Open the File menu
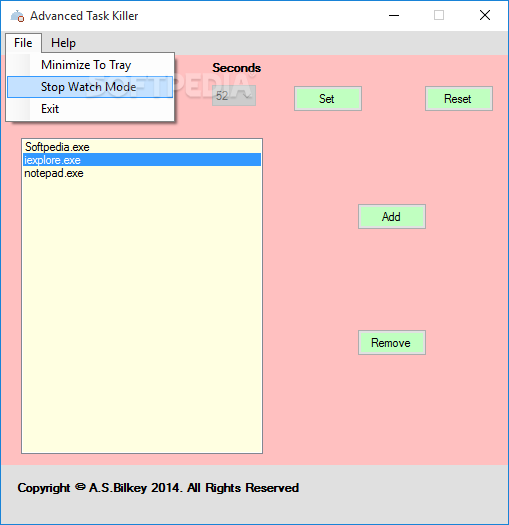The height and width of the screenshot is (525, 509). coord(23,43)
